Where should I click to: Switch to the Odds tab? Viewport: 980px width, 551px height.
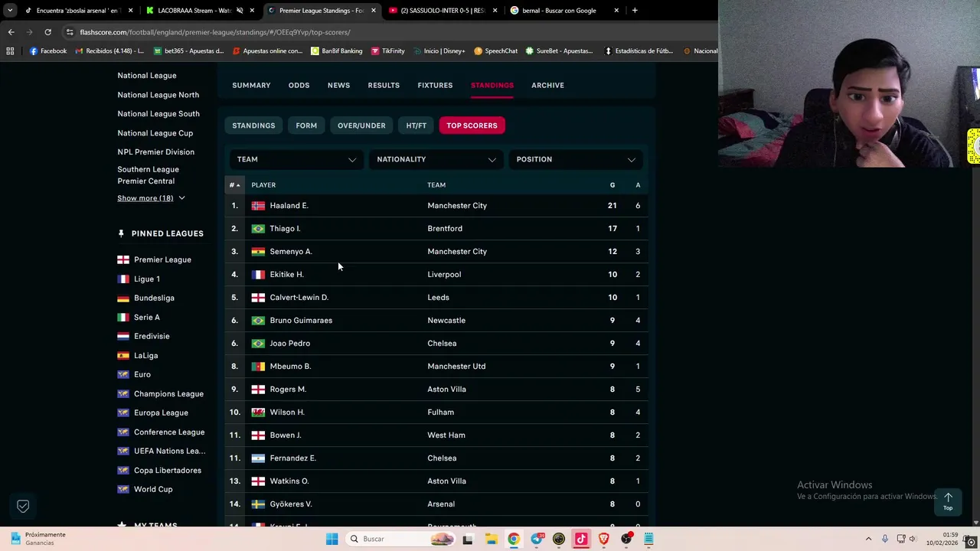299,85
